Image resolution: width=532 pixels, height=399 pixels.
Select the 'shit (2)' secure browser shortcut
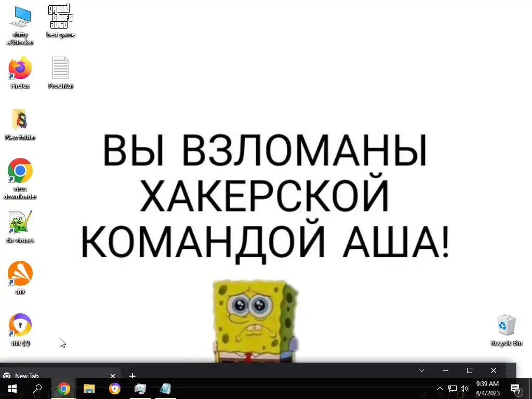20,329
